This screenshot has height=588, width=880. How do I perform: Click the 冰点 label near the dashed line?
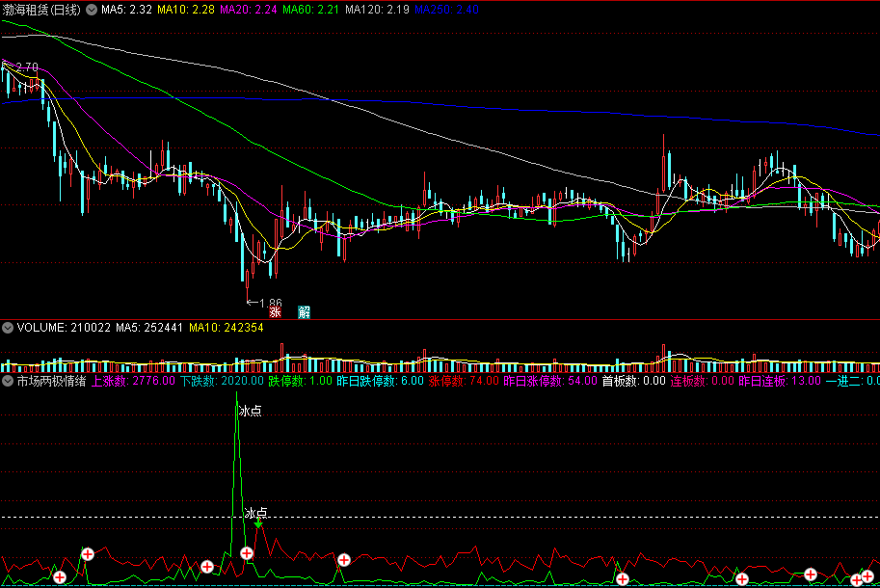(256, 513)
